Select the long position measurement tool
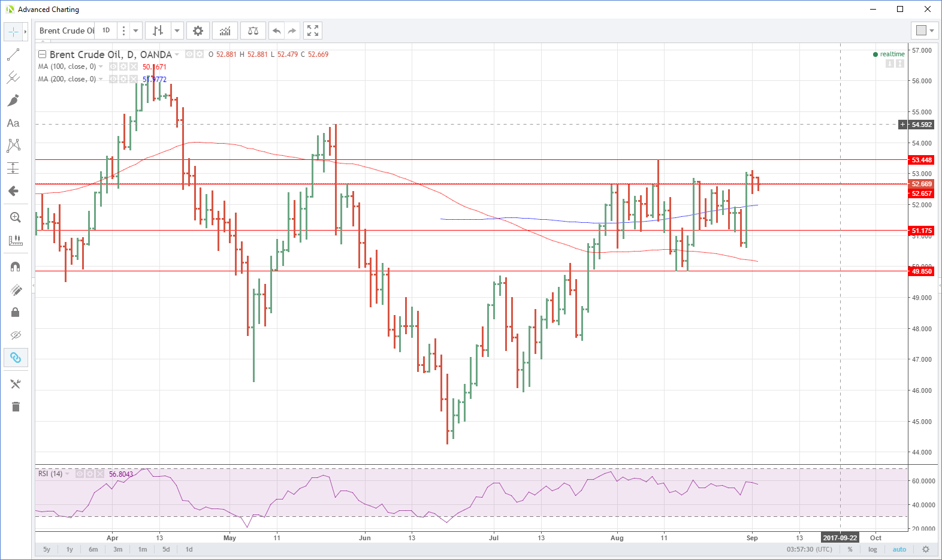The height and width of the screenshot is (560, 942). click(x=13, y=168)
